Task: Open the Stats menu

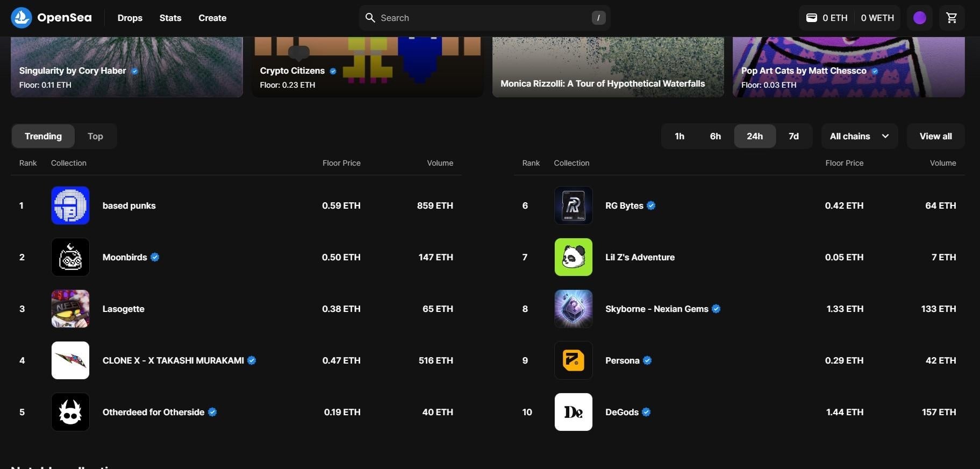Action: click(170, 18)
